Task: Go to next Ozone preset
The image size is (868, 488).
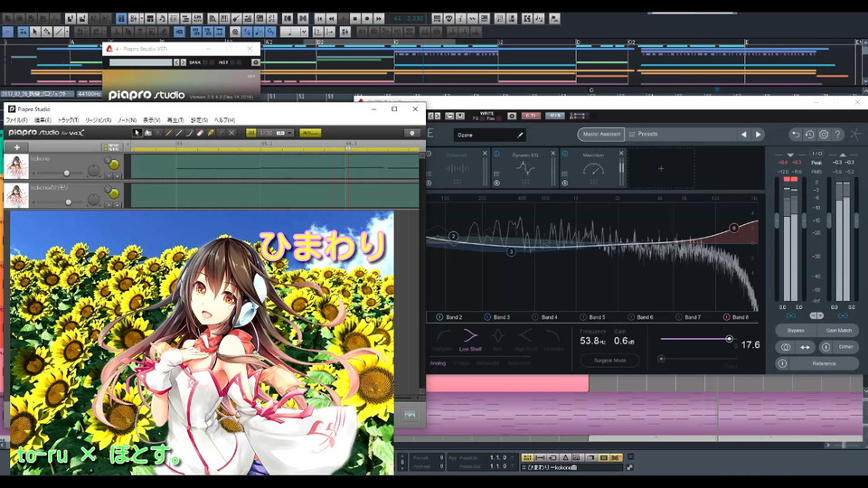Action: click(x=759, y=135)
